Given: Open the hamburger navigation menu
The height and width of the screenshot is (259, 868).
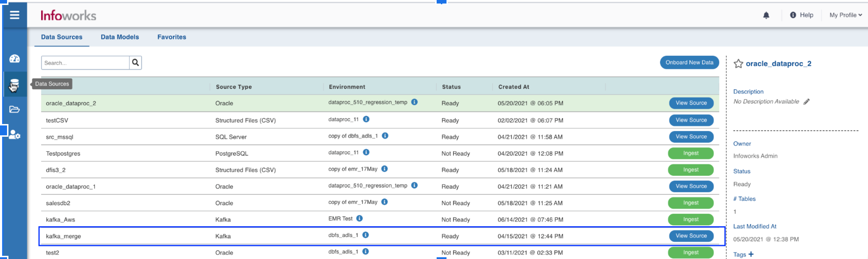Looking at the screenshot, I should point(14,15).
